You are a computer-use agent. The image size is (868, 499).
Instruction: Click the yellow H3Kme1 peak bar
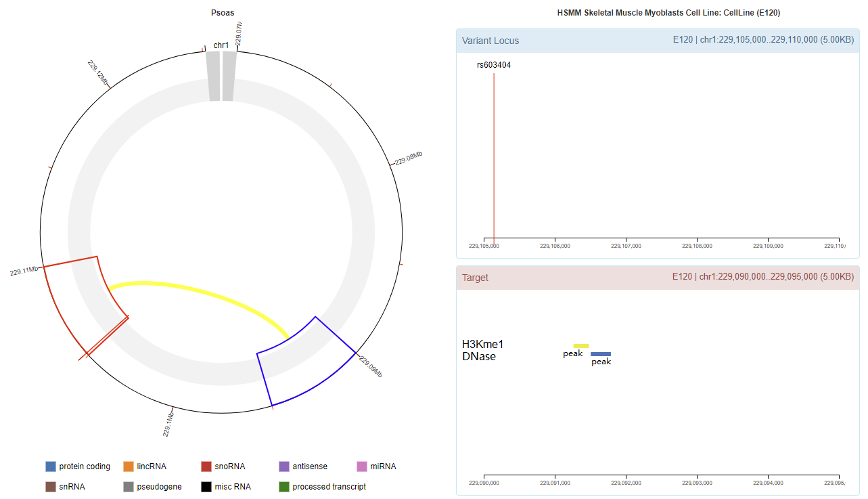coord(581,346)
